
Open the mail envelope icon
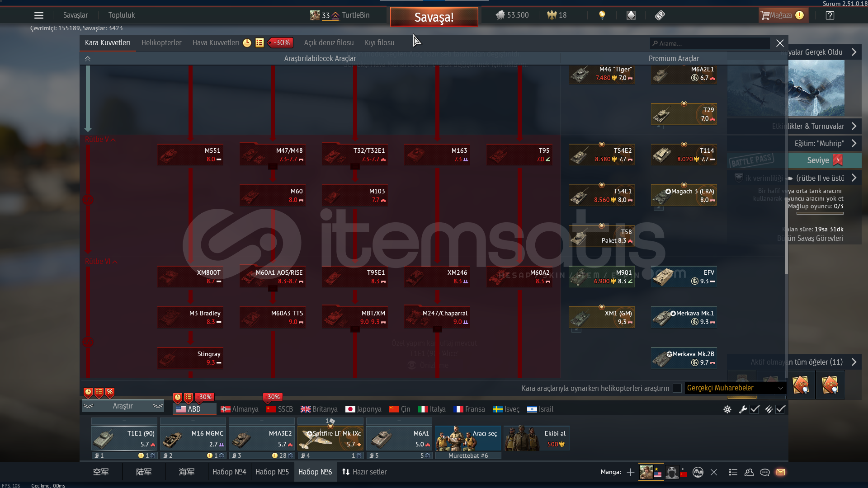[x=781, y=472]
